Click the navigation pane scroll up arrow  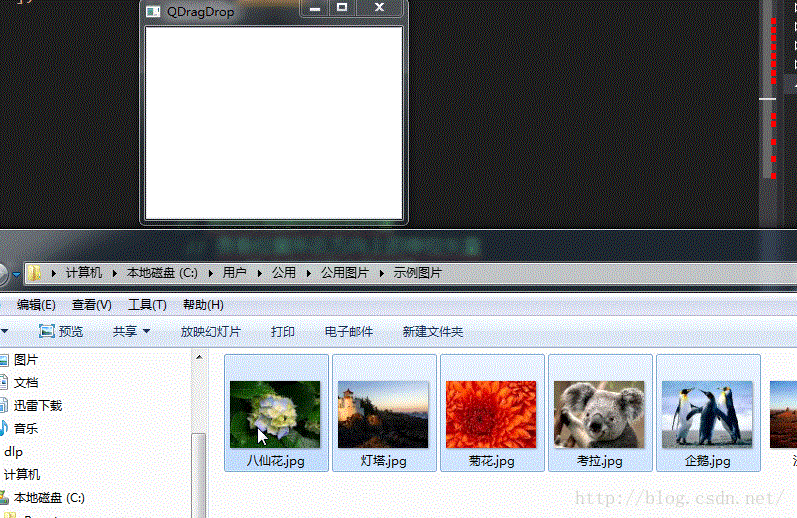199,357
